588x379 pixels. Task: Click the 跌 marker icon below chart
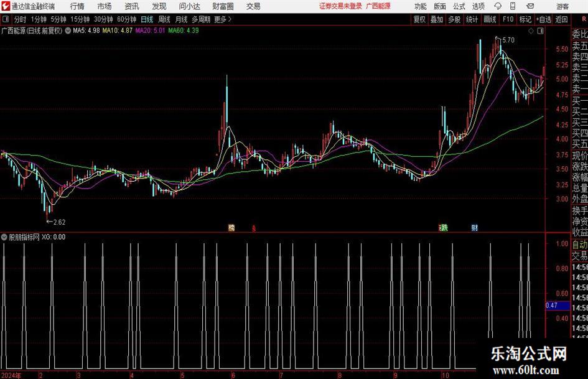444,228
